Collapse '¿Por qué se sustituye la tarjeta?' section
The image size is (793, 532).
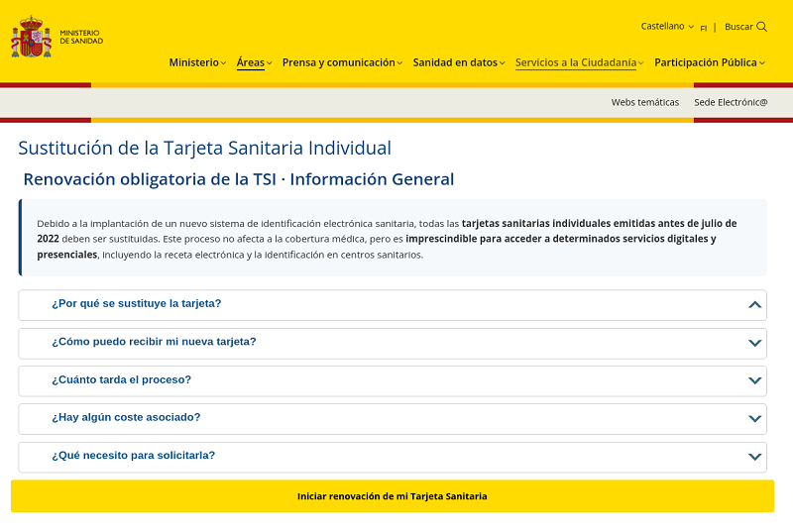pos(393,305)
